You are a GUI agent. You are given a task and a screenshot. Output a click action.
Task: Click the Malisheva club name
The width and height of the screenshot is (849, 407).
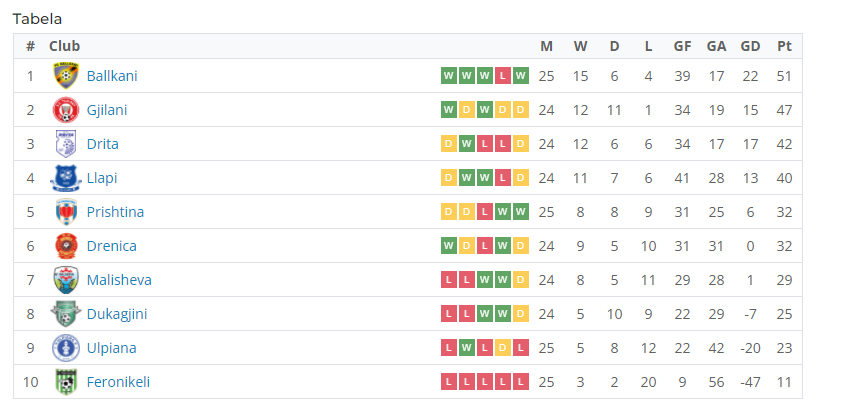[x=119, y=280]
